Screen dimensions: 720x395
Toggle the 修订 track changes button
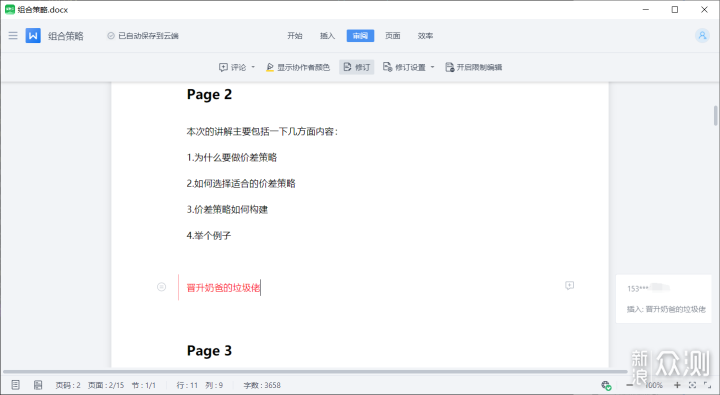coord(357,67)
